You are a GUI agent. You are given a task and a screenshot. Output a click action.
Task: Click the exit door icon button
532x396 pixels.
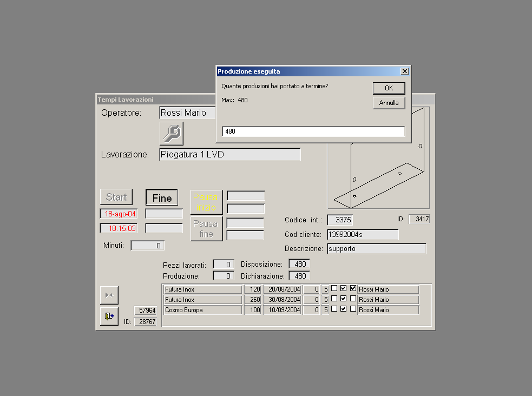pyautogui.click(x=109, y=316)
